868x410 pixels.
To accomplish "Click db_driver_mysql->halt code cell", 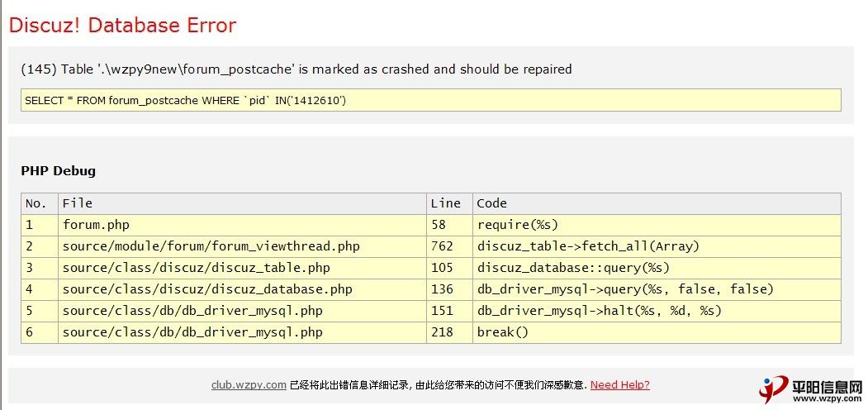I will (657, 311).
